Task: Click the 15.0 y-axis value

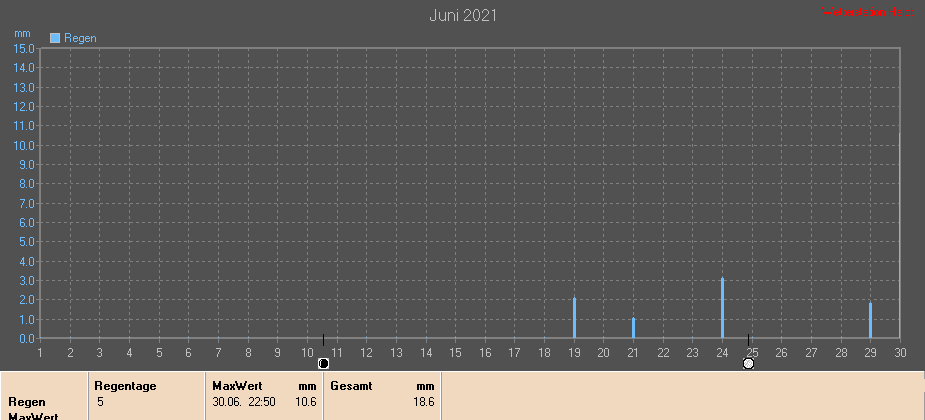Action: coord(24,48)
